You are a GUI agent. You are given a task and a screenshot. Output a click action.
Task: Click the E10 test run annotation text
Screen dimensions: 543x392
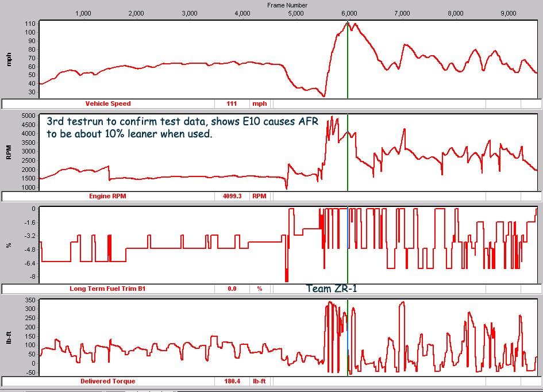[x=182, y=127]
